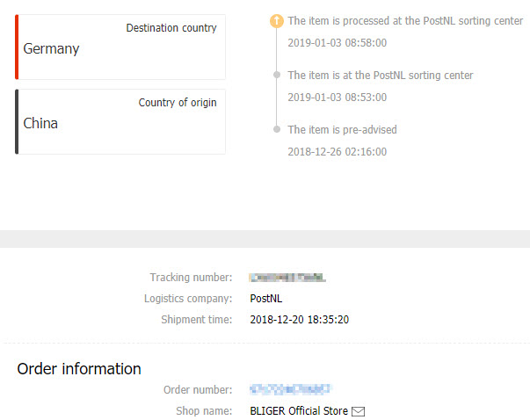
Task: Click the blurred tracking number value
Action: 287,278
